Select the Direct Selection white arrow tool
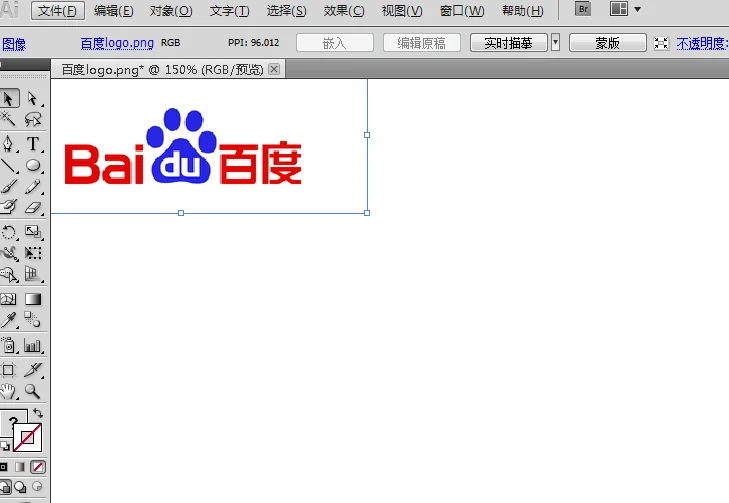This screenshot has height=503, width=729. [x=33, y=99]
